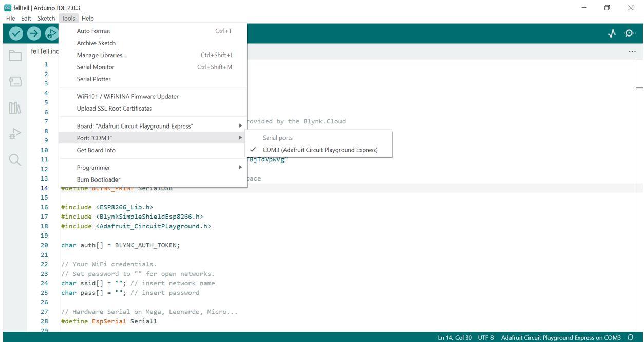Open the Debug sidebar panel icon

point(15,134)
